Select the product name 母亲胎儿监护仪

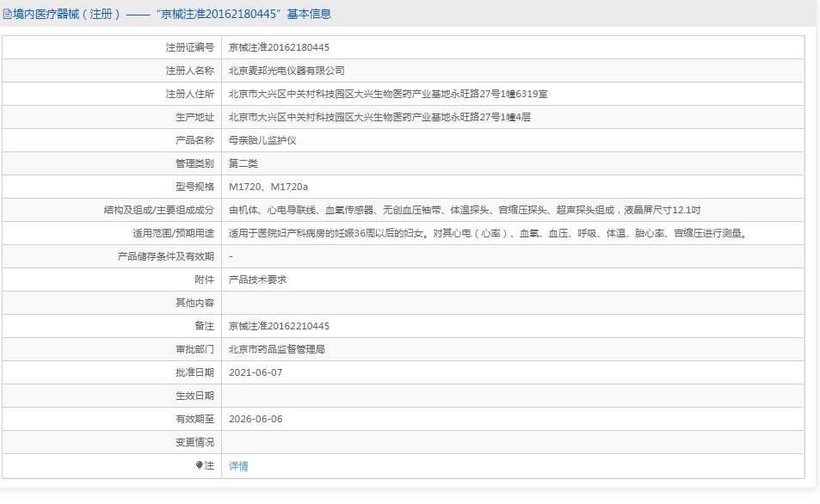point(262,140)
